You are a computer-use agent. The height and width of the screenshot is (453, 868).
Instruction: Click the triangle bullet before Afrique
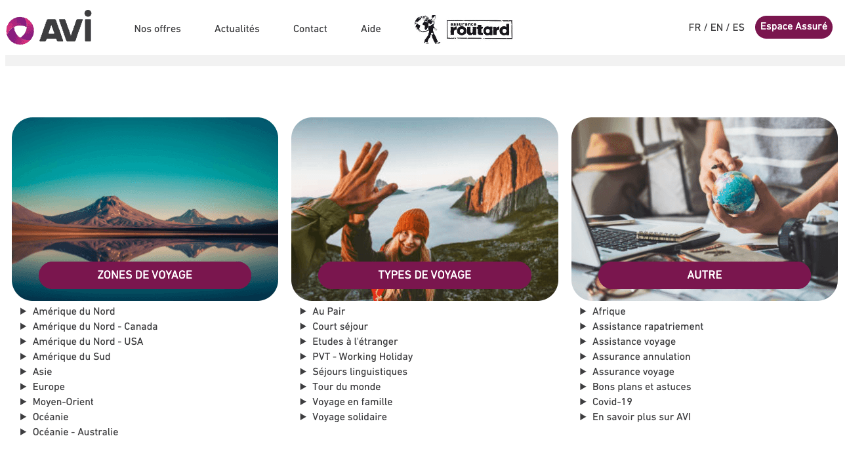[x=584, y=311]
